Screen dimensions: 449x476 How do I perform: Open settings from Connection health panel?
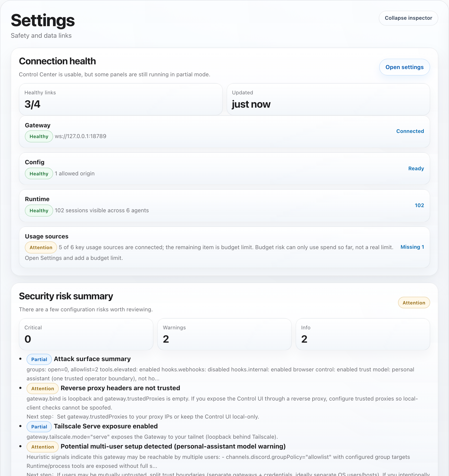click(x=404, y=67)
